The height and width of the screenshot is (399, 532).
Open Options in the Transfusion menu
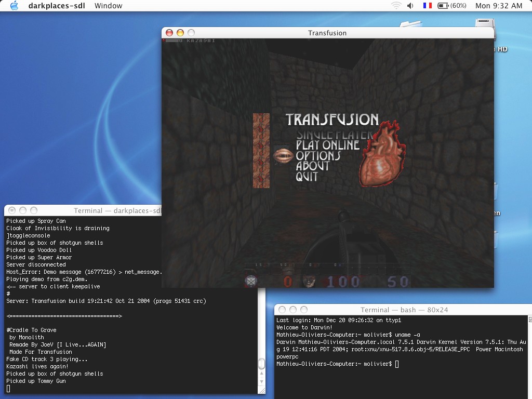point(318,156)
